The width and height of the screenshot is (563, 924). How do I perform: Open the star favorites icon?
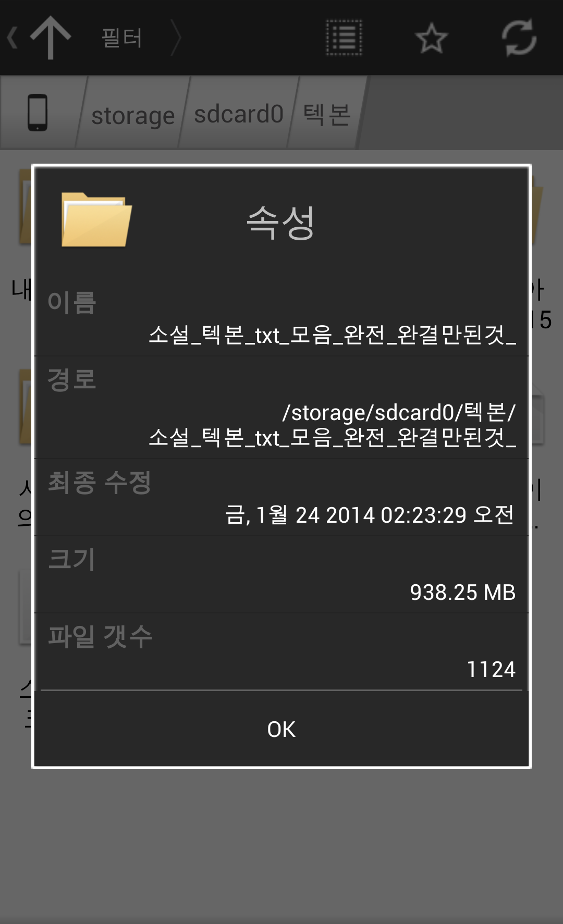[431, 38]
